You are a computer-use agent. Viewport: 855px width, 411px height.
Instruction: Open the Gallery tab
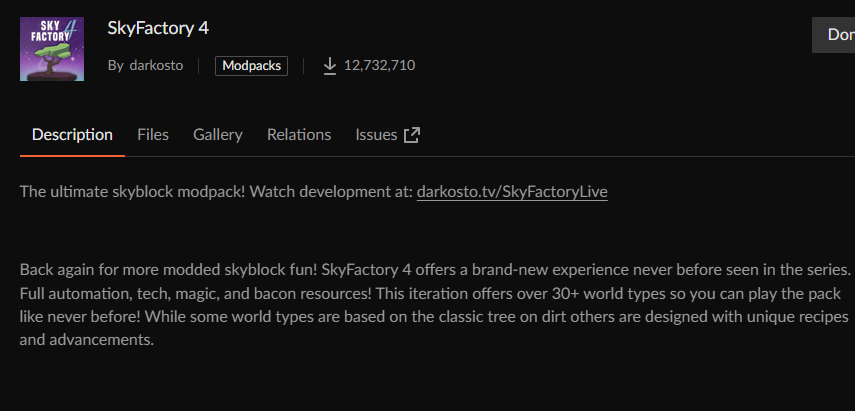pos(218,135)
